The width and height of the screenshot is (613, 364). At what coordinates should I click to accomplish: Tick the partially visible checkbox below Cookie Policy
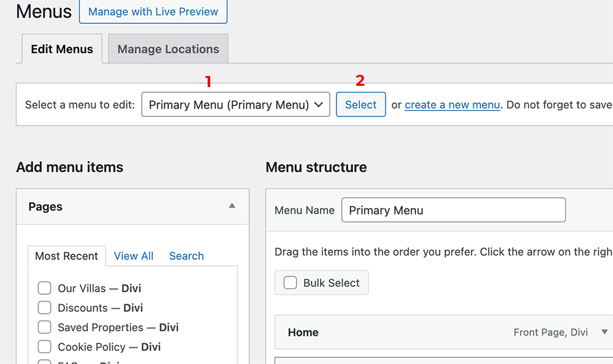44,362
